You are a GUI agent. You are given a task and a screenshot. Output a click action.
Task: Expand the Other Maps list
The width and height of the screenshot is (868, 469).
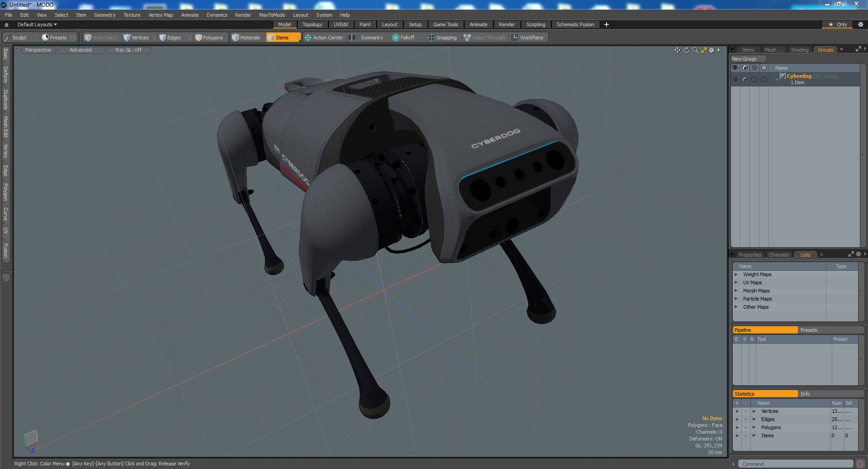pyautogui.click(x=736, y=307)
